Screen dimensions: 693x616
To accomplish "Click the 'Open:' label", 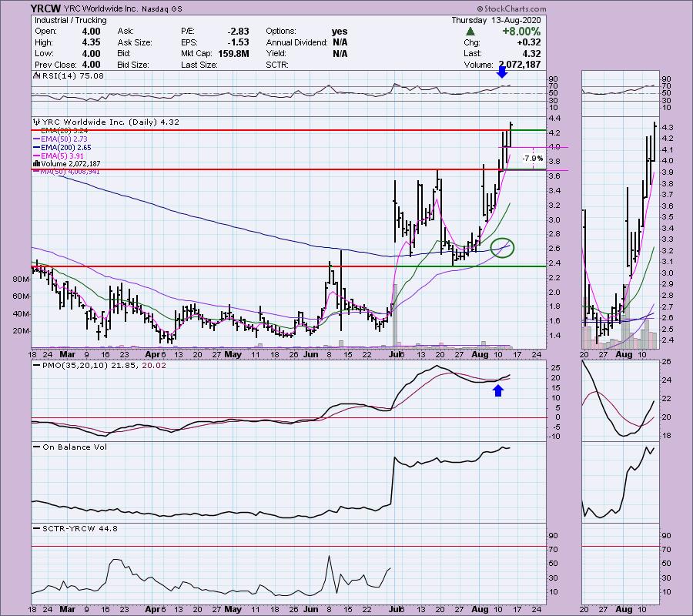I will point(45,32).
